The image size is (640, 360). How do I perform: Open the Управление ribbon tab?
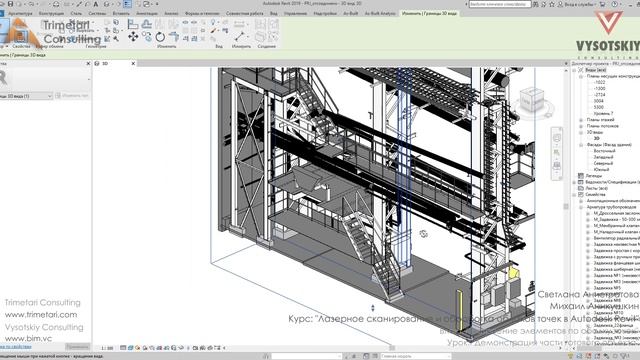click(295, 13)
